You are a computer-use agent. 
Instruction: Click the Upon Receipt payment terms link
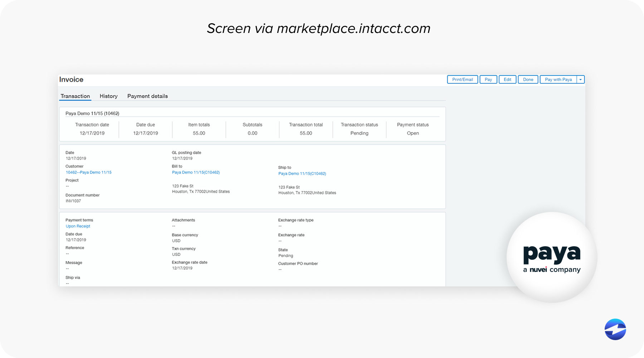[78, 226]
